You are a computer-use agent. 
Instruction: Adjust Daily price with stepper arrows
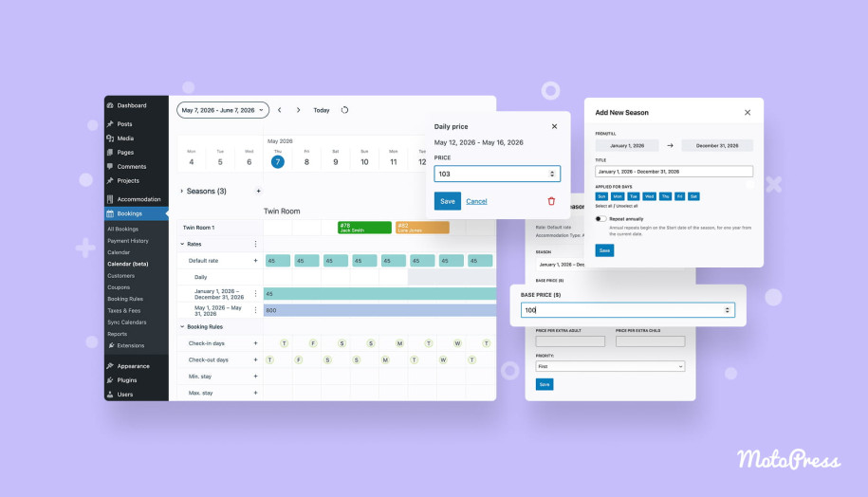pos(552,174)
